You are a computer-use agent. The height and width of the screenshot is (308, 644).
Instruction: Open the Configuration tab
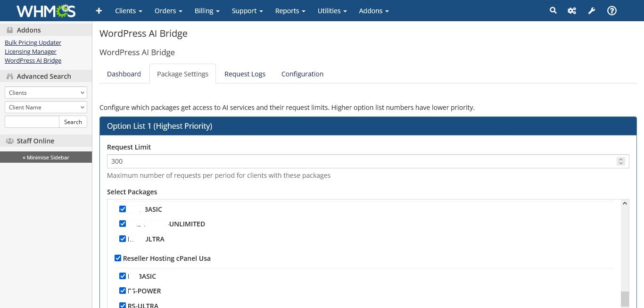[302, 74]
